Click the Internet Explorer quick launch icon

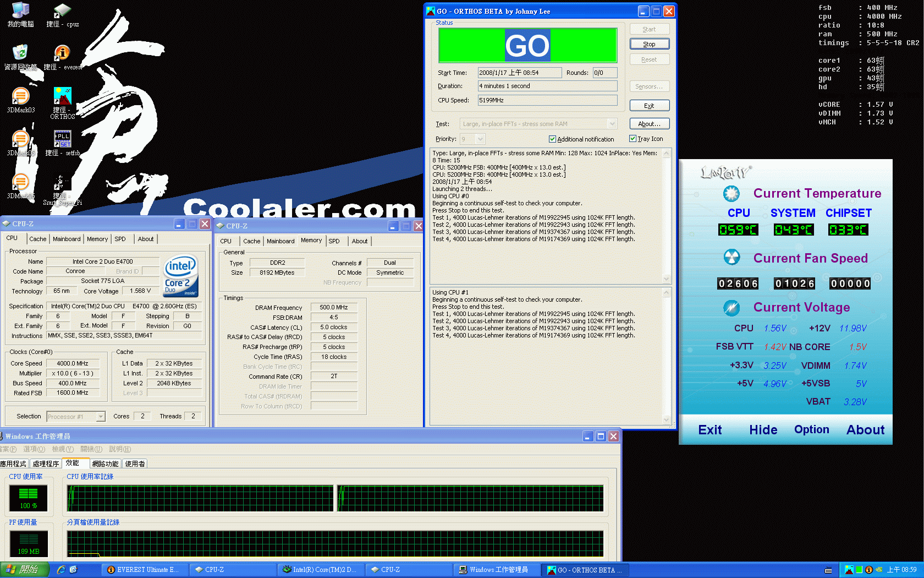point(61,570)
